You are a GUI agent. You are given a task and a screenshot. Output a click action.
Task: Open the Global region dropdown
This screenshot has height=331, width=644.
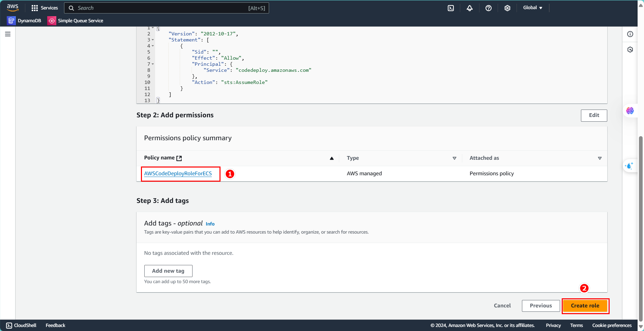pyautogui.click(x=533, y=7)
